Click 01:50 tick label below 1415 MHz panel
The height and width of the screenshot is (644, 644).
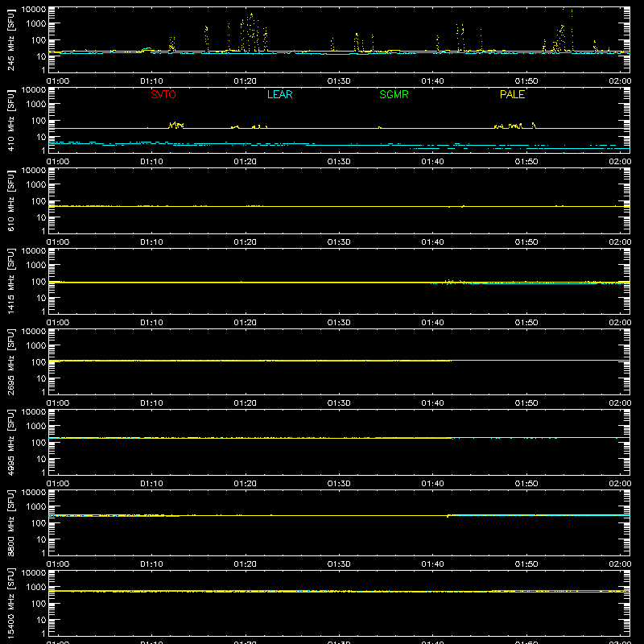tap(526, 323)
